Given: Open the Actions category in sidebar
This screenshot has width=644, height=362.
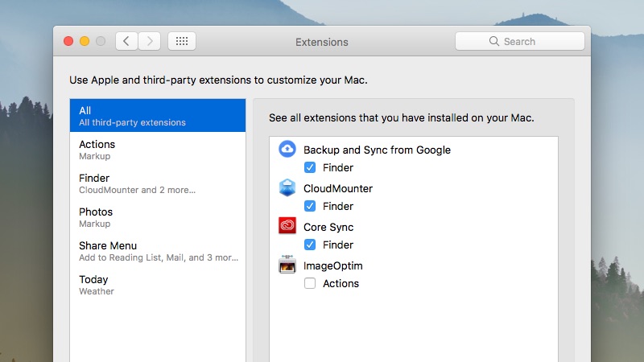Looking at the screenshot, I should 158,150.
